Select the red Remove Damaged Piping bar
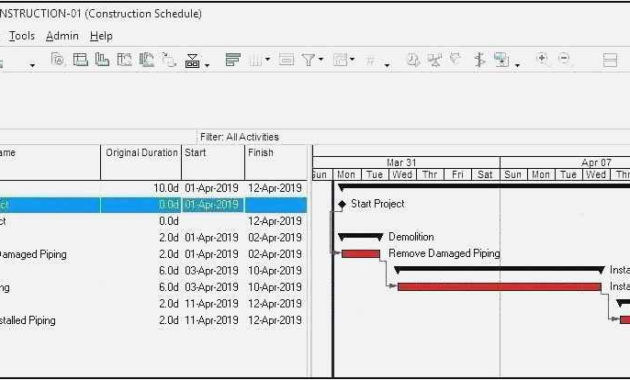 pos(360,254)
